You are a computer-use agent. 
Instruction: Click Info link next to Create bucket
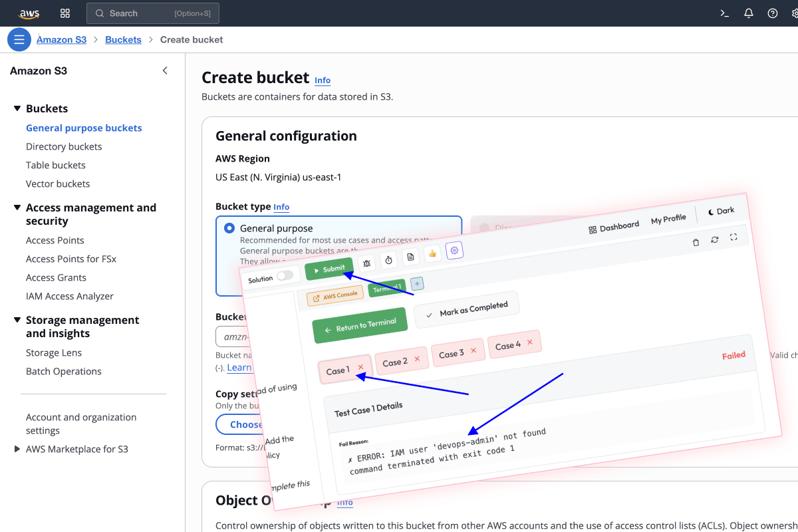coord(323,80)
